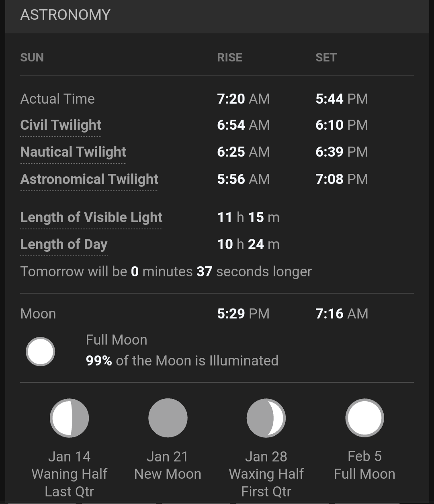The height and width of the screenshot is (504, 434).
Task: Click the Feb 5 full moon icon
Action: tap(364, 418)
